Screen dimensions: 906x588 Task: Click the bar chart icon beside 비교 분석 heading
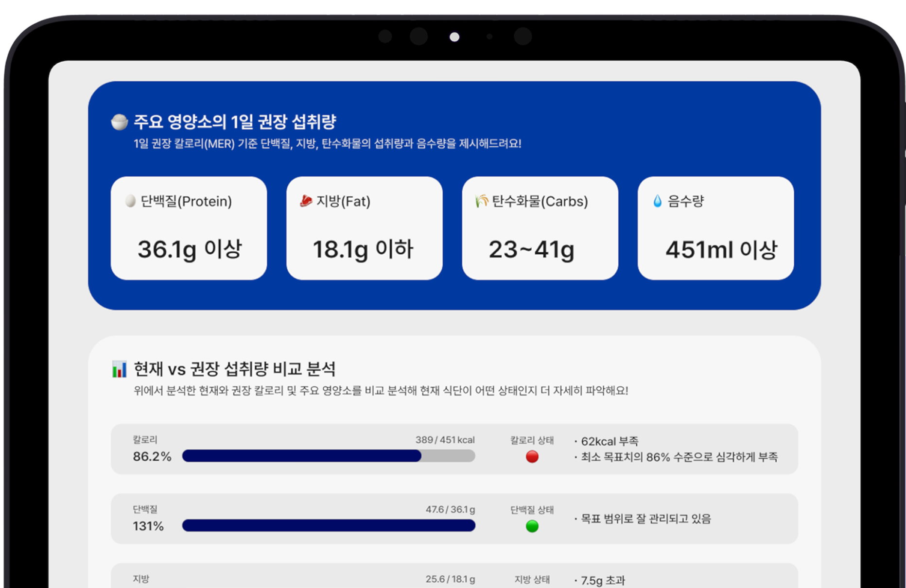coord(119,369)
